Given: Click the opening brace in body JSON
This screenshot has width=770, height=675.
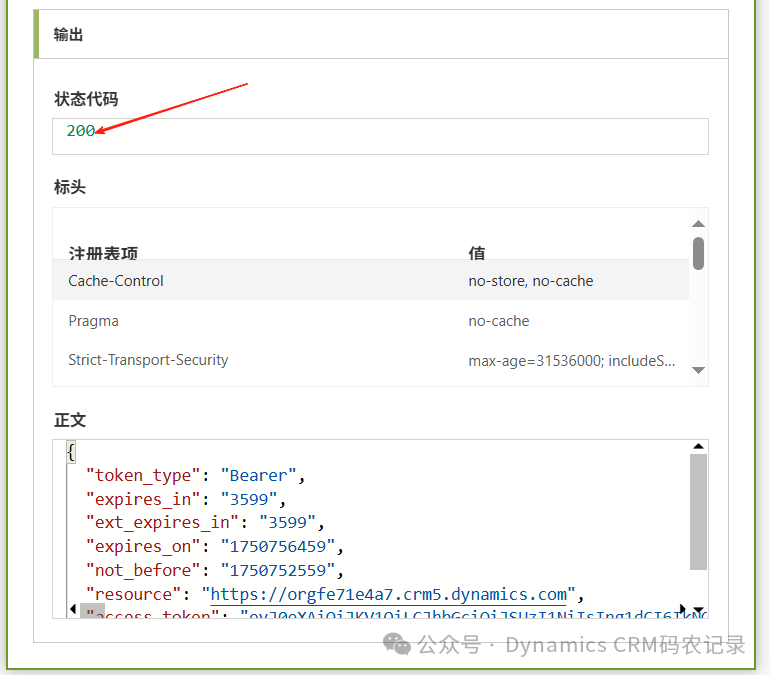Looking at the screenshot, I should (71, 452).
